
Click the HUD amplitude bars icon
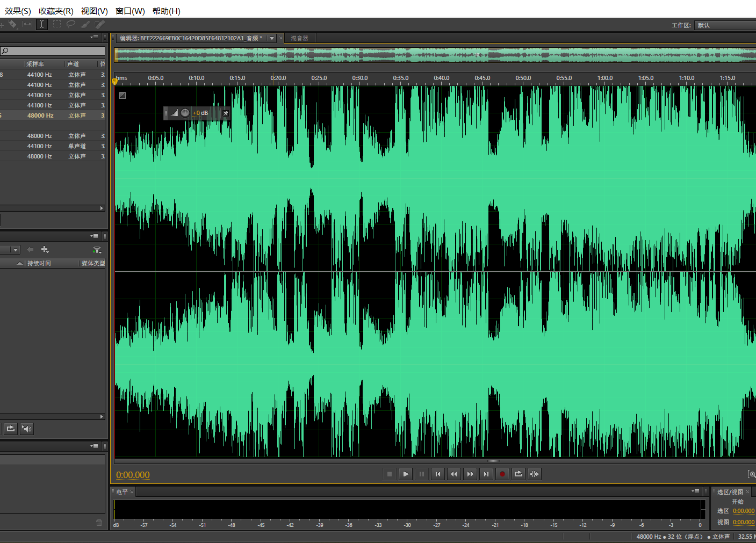(174, 113)
